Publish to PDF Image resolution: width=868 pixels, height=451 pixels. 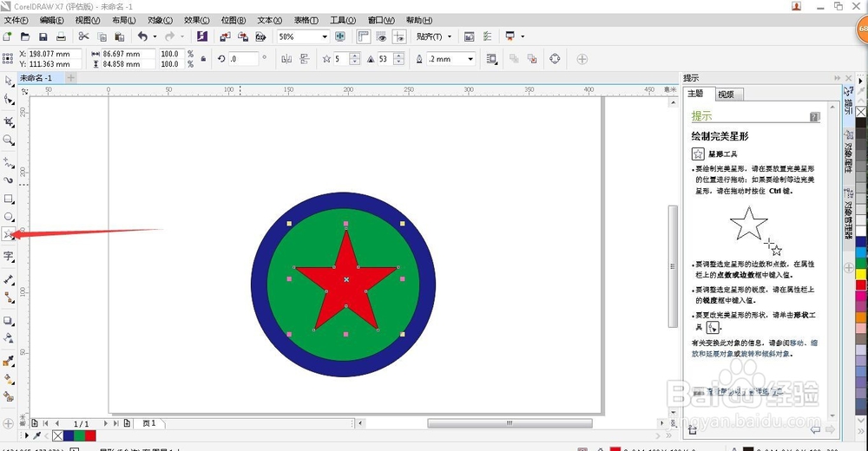[x=260, y=36]
